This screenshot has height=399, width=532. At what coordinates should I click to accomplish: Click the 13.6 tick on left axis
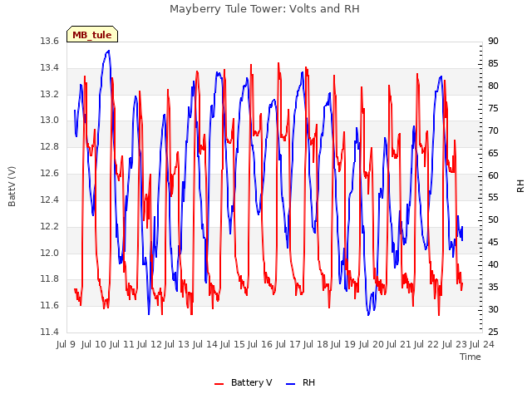pos(50,41)
